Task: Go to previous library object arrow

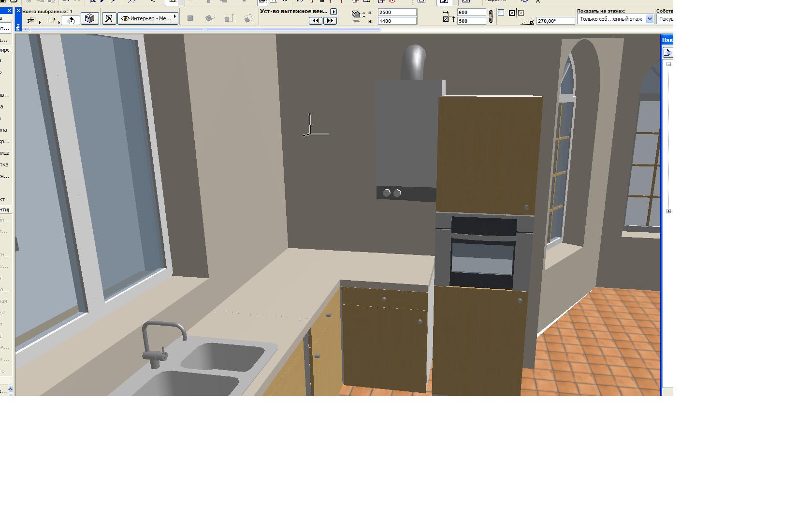Action: coord(316,20)
